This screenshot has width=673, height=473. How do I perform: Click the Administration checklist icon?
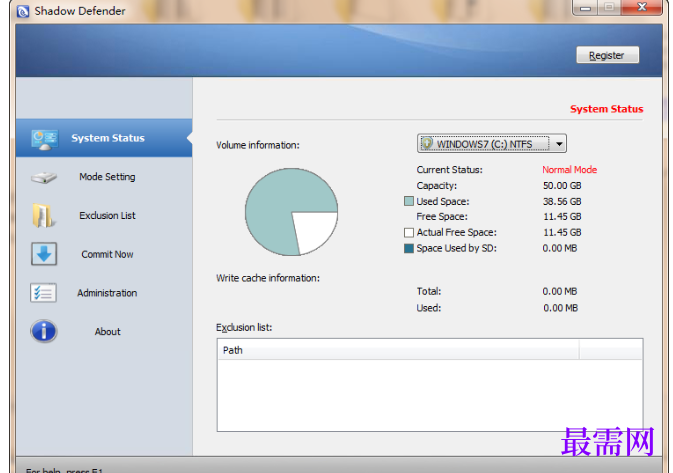coord(43,293)
